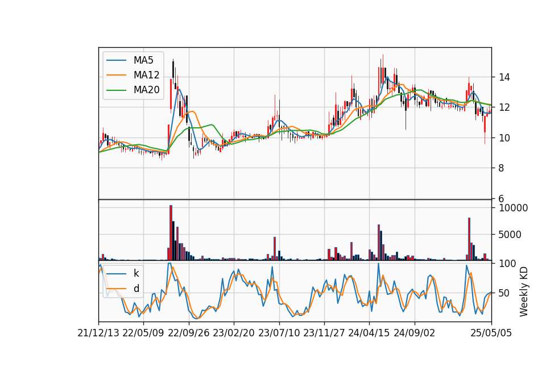
Task: Click the tallest volume bar near 10000
Action: (171, 233)
